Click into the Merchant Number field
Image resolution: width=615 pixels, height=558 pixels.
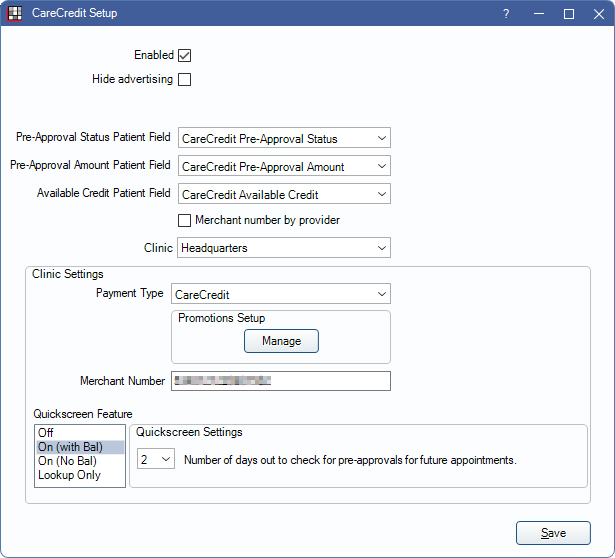(281, 381)
